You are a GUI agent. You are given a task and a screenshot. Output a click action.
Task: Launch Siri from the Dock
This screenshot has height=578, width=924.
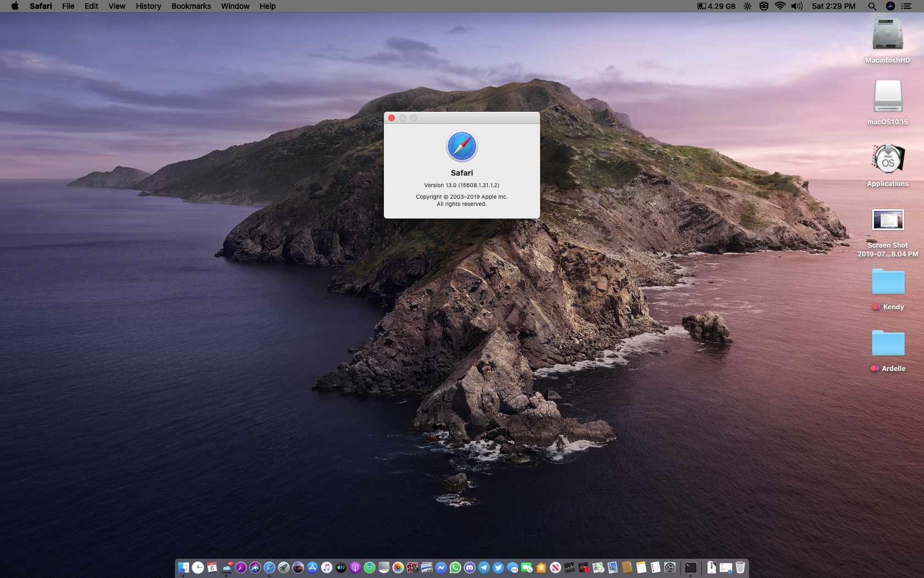point(255,568)
